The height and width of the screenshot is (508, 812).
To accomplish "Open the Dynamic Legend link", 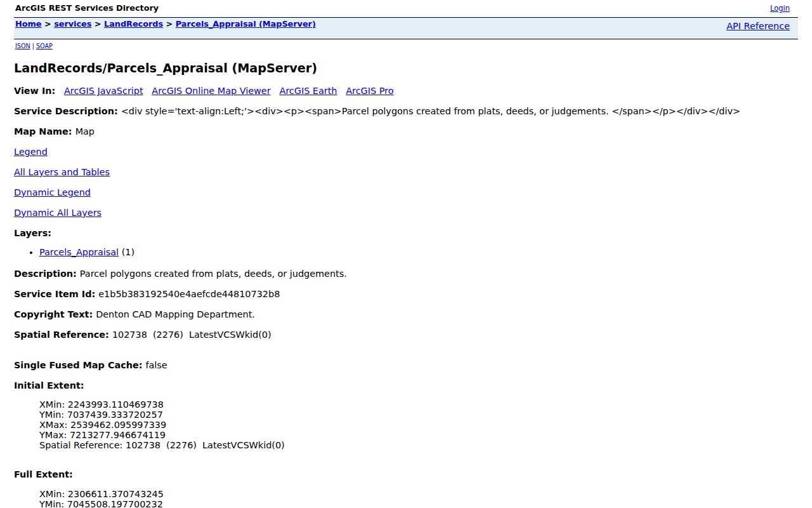I will click(52, 192).
